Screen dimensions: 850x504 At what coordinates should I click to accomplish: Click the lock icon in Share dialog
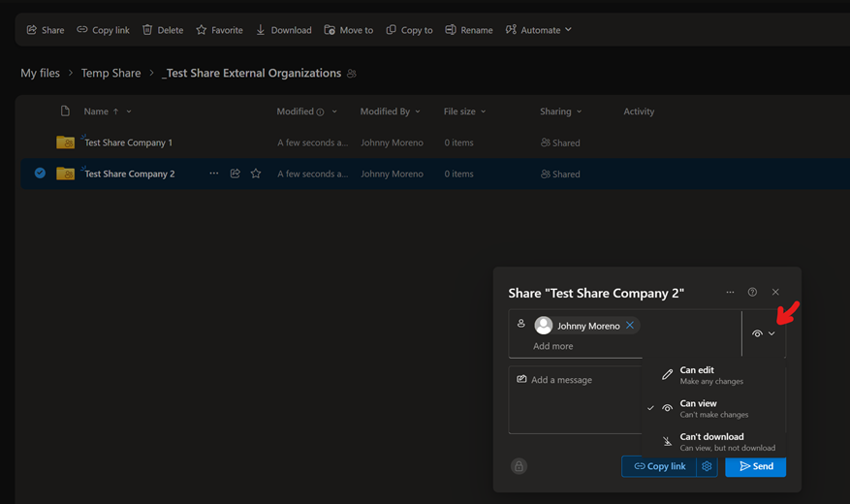tap(519, 466)
